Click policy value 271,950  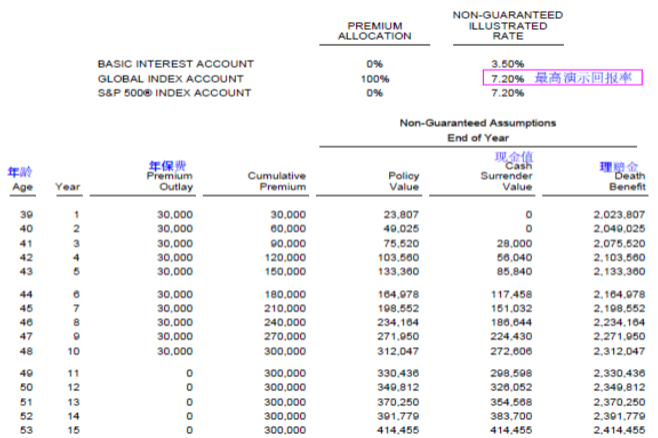coord(398,337)
